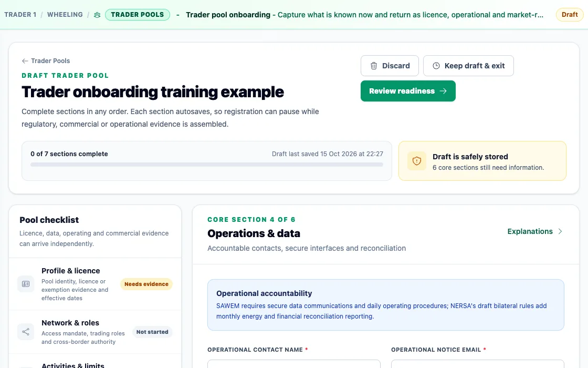Click the sections complete progress bar

point(207,165)
